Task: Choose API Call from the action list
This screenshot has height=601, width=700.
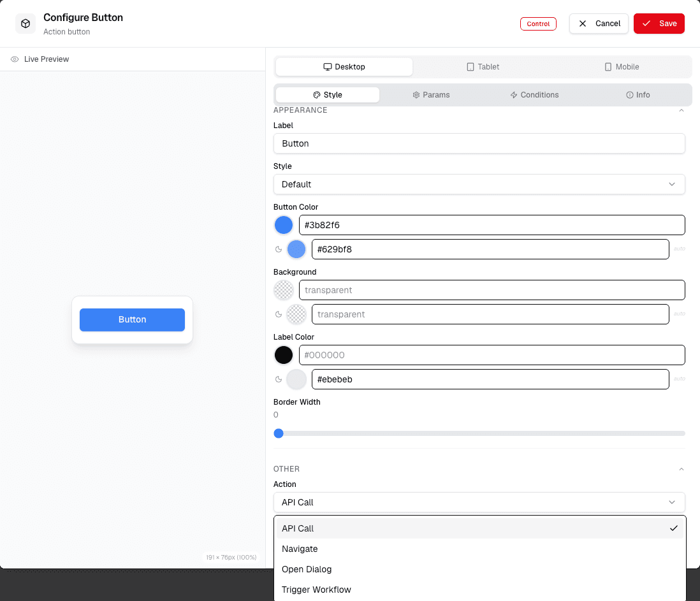Action: (479, 528)
